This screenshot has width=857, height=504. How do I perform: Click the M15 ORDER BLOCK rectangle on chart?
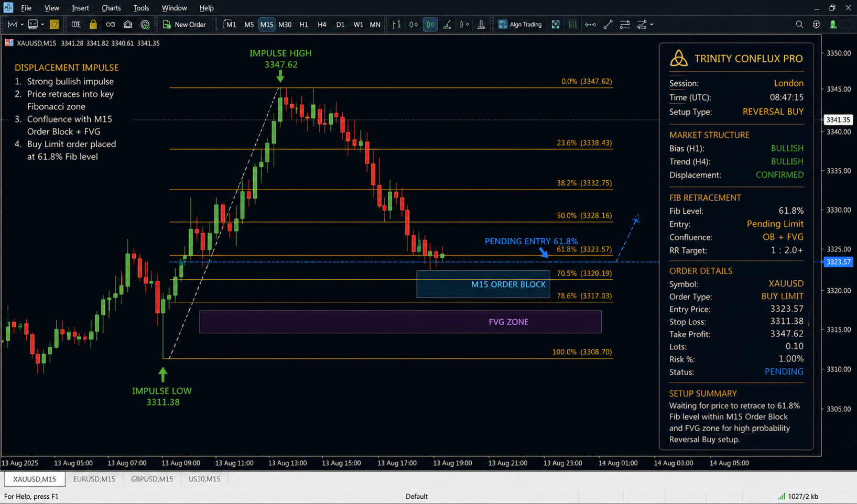coord(483,284)
